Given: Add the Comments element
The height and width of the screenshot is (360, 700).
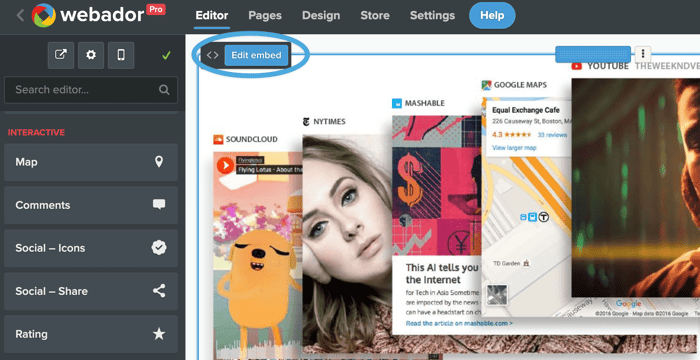Looking at the screenshot, I should [x=91, y=205].
